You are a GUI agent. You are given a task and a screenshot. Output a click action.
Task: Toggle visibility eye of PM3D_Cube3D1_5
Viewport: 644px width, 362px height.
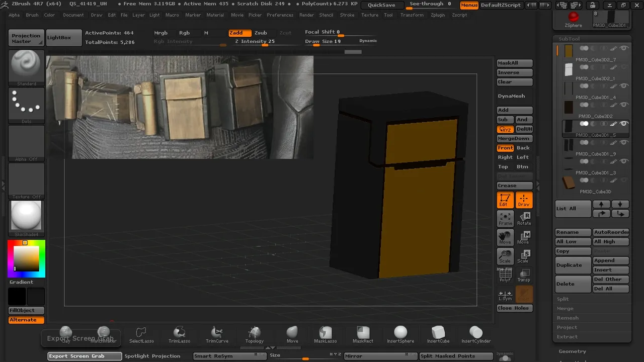pyautogui.click(x=624, y=124)
